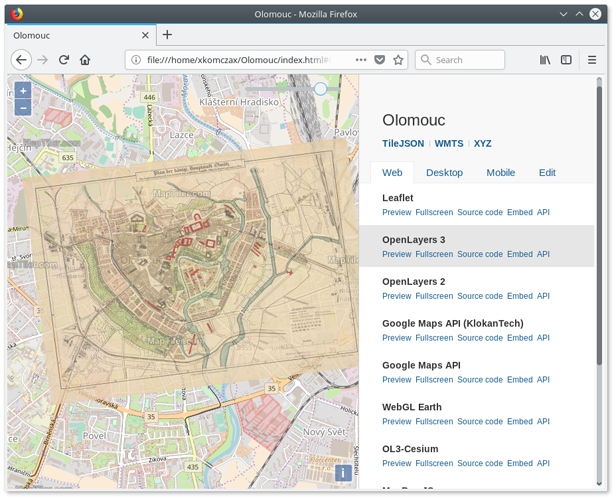Show map attribution info button

click(x=343, y=473)
